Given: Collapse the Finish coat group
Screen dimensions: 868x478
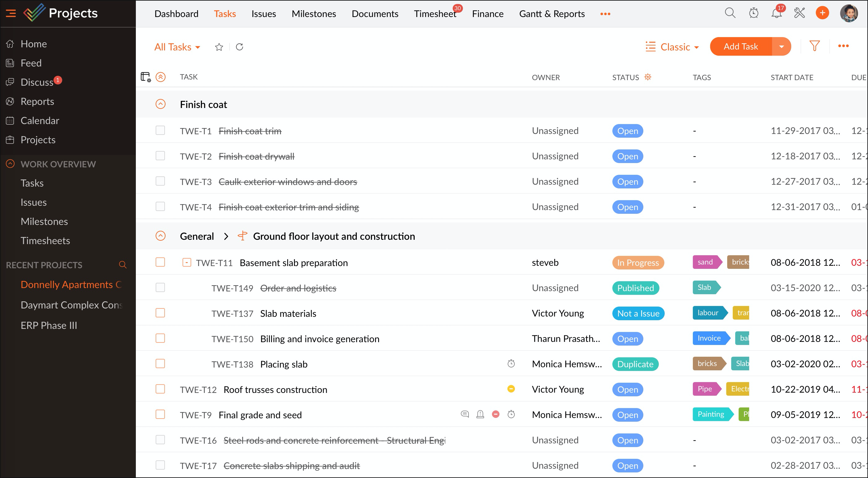Looking at the screenshot, I should tap(160, 104).
